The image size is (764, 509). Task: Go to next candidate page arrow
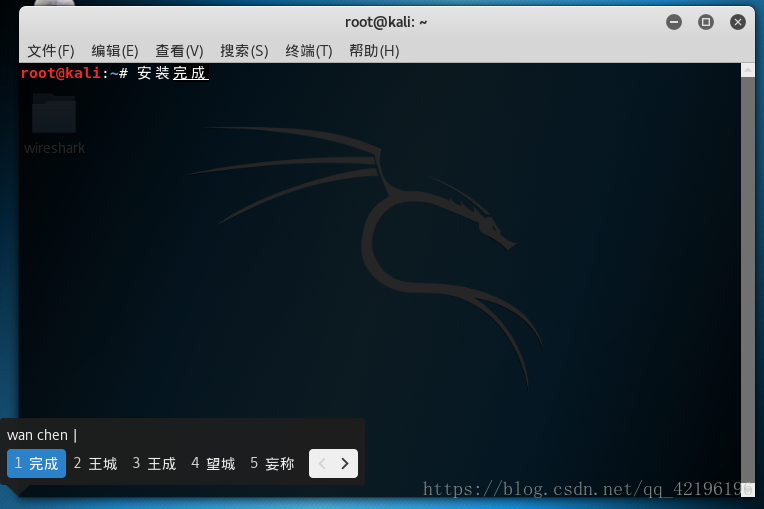pyautogui.click(x=345, y=463)
